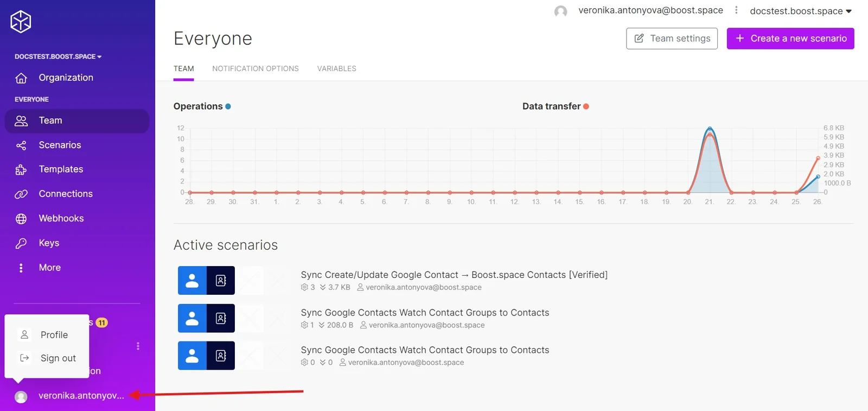Click the Google Contacts icon for Sync Create/Update scenario
Image resolution: width=868 pixels, height=411 pixels.
(192, 280)
